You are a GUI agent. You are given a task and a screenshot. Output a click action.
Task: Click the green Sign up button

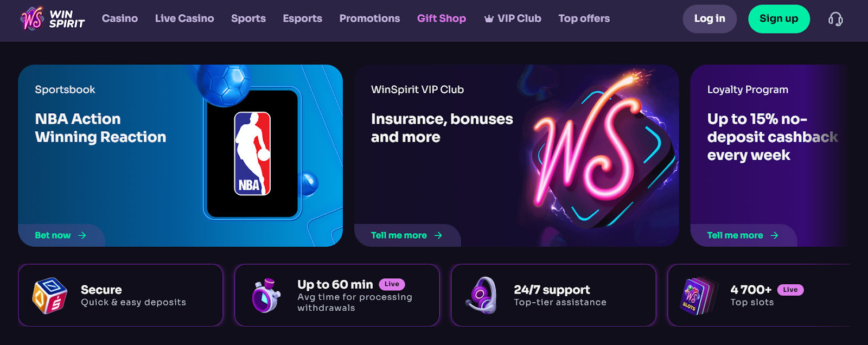(779, 19)
